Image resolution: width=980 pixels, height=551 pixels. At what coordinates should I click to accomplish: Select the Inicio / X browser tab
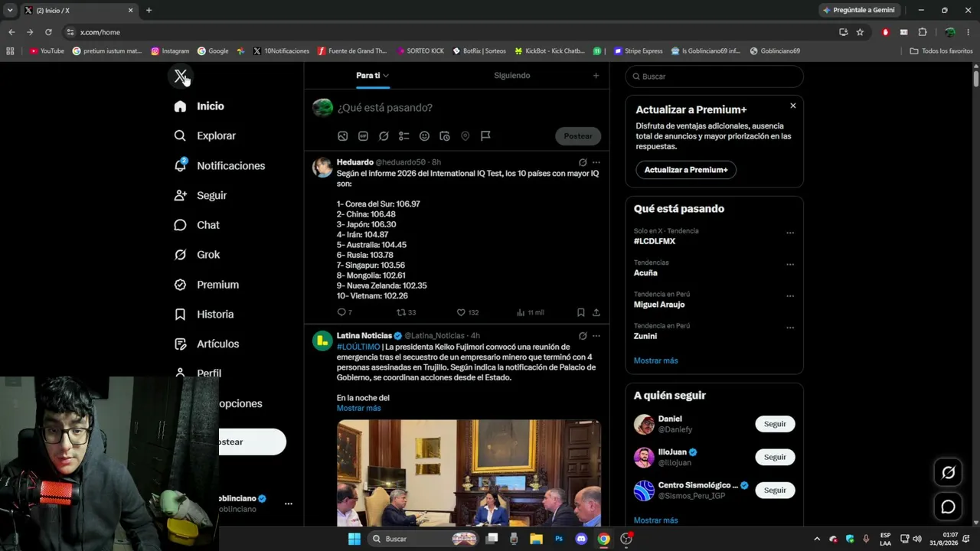tap(79, 11)
